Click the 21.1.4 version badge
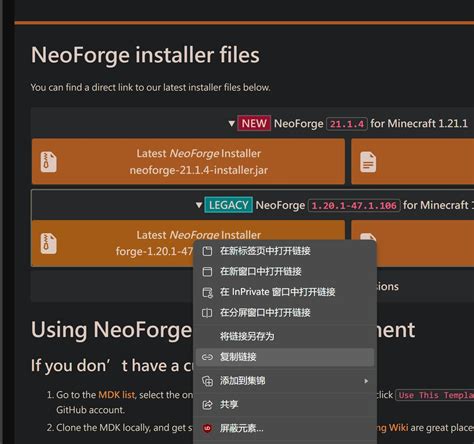 pyautogui.click(x=347, y=124)
